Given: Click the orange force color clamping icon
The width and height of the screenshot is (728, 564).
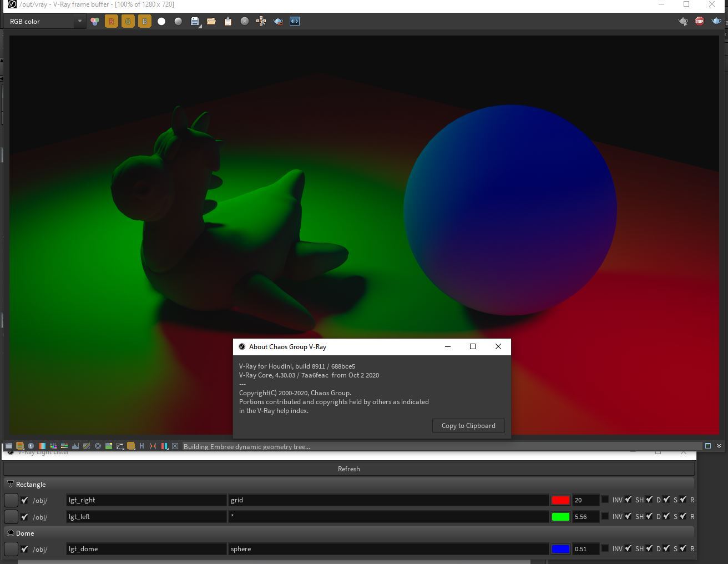Looking at the screenshot, I should point(20,446).
